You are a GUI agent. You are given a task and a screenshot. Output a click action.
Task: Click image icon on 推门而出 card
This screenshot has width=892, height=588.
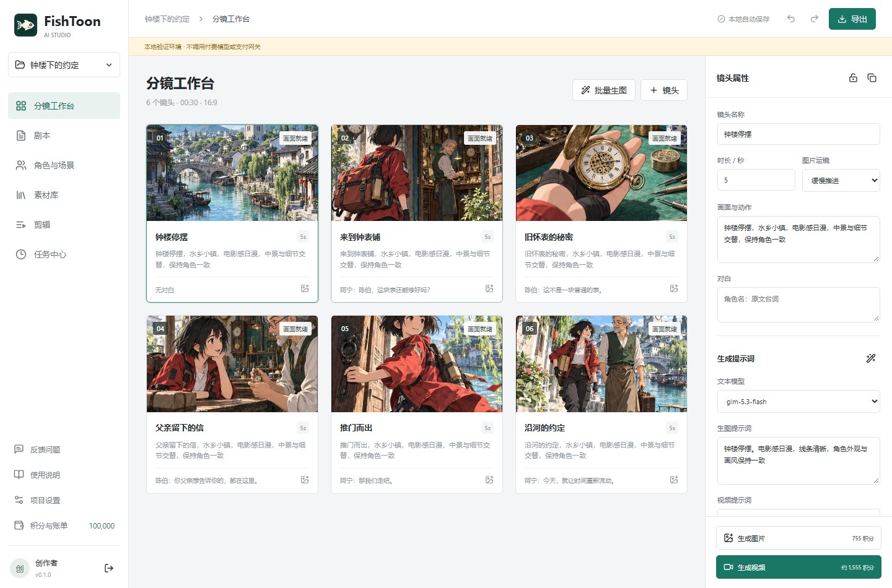[x=489, y=480]
